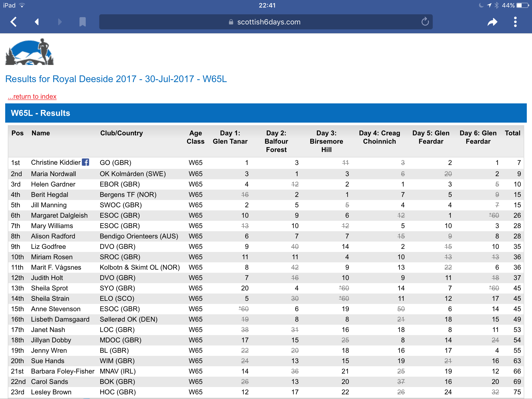Open the three-dot overflow menu
The height and width of the screenshot is (399, 532).
coord(515,22)
